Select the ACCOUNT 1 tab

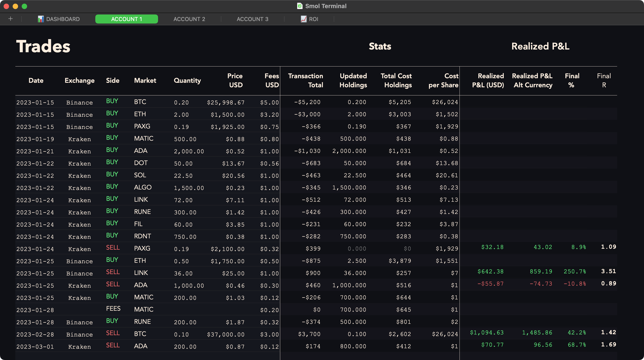[126, 19]
